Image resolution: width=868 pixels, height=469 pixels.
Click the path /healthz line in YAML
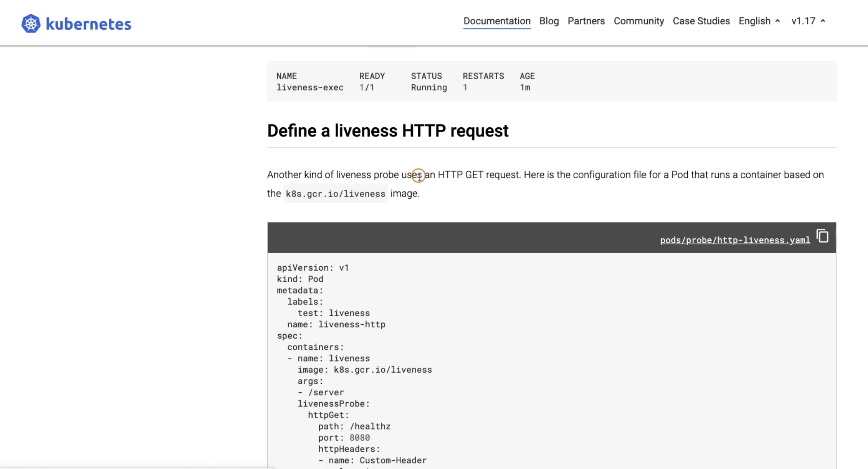(x=354, y=426)
